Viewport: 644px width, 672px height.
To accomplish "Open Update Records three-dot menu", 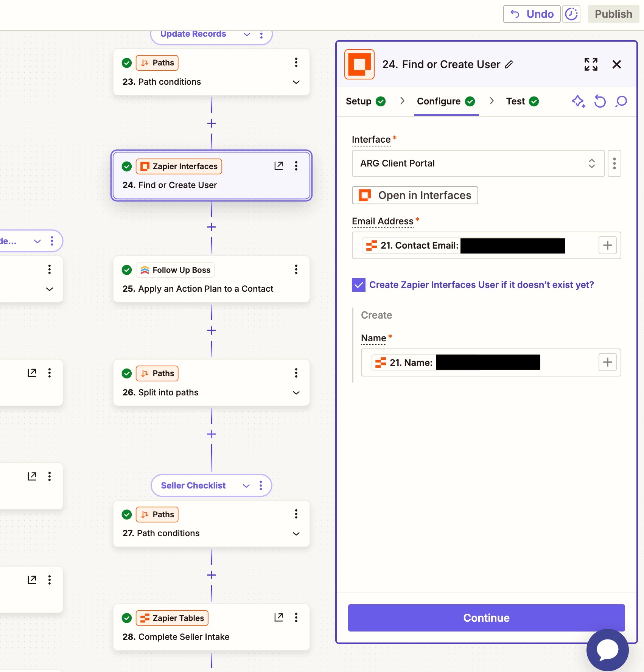I will coord(261,34).
